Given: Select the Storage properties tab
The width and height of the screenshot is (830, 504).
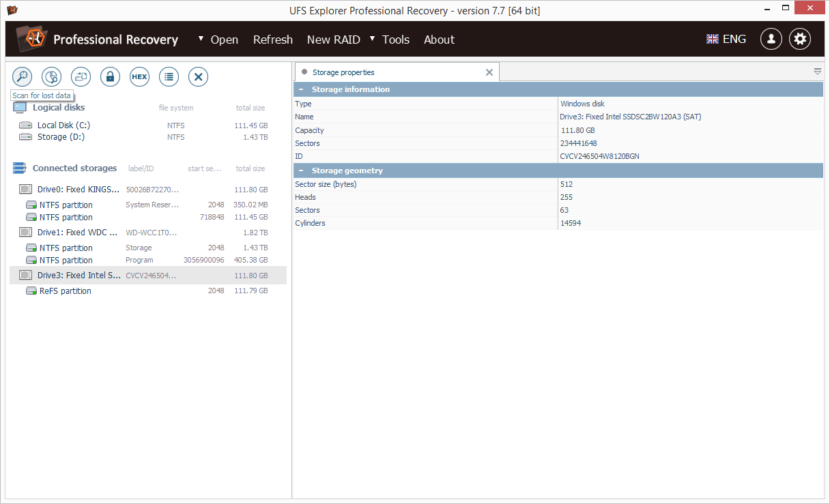Looking at the screenshot, I should point(397,72).
